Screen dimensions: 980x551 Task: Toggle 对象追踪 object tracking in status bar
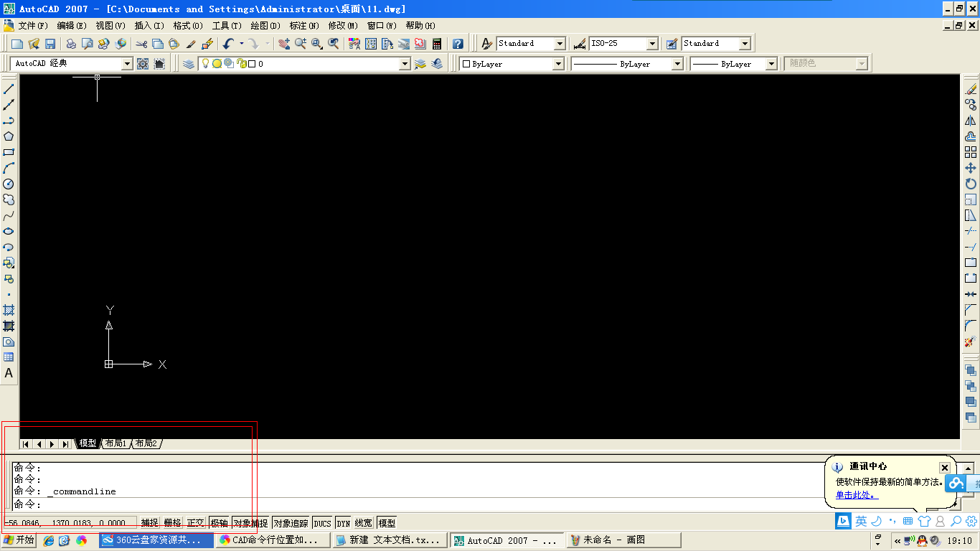[291, 523]
